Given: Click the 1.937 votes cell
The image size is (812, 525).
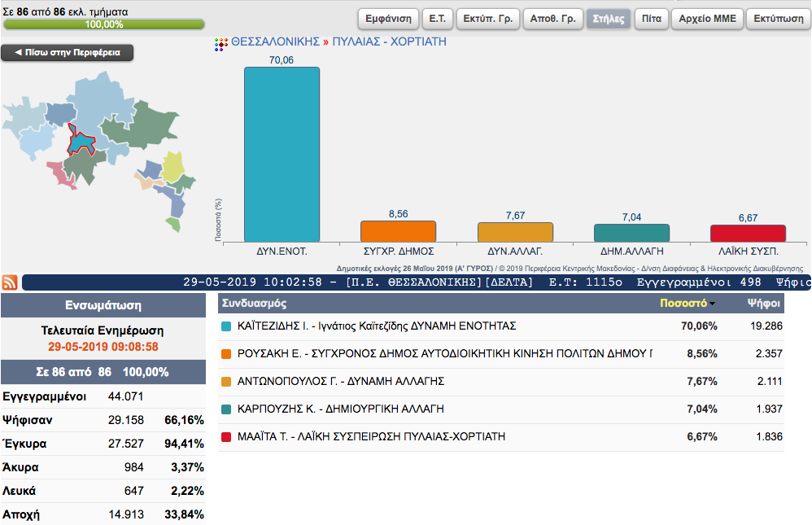Looking at the screenshot, I should pos(769,409).
